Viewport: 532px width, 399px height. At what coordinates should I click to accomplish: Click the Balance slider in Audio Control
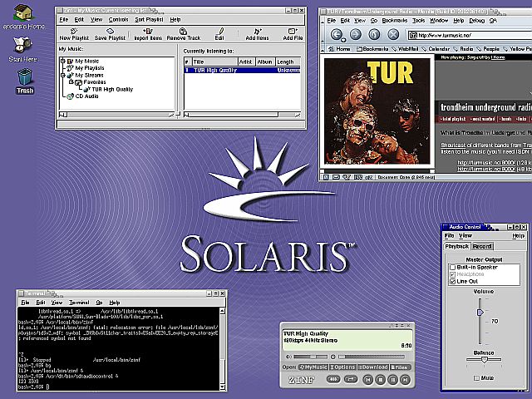click(484, 360)
